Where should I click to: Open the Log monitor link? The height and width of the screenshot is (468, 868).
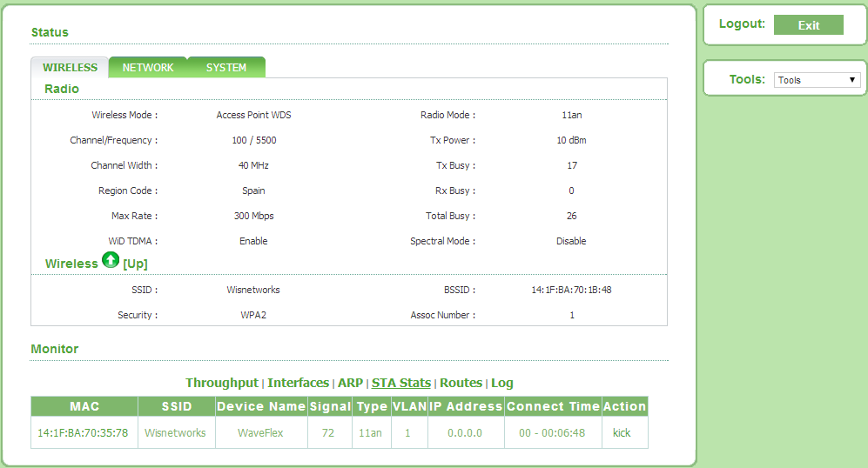(501, 383)
